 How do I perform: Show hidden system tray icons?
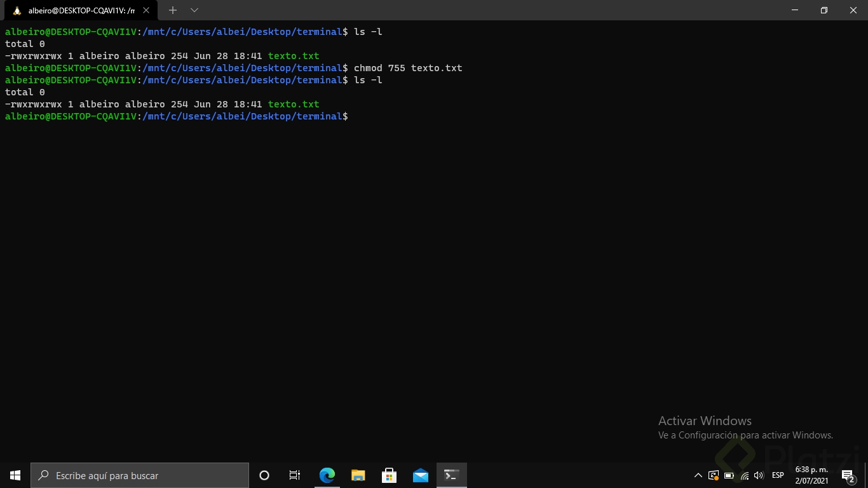pos(698,475)
